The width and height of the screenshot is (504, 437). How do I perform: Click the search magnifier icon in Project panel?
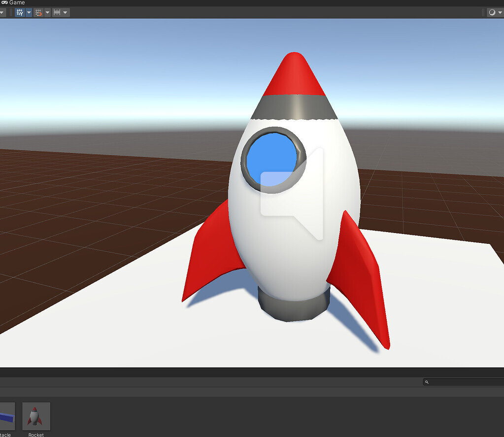[x=427, y=382]
